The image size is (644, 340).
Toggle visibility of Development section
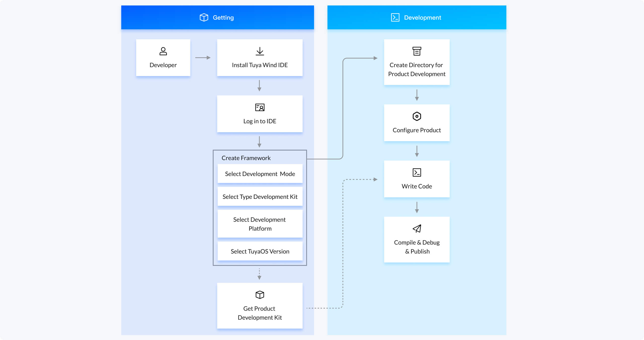point(417,17)
